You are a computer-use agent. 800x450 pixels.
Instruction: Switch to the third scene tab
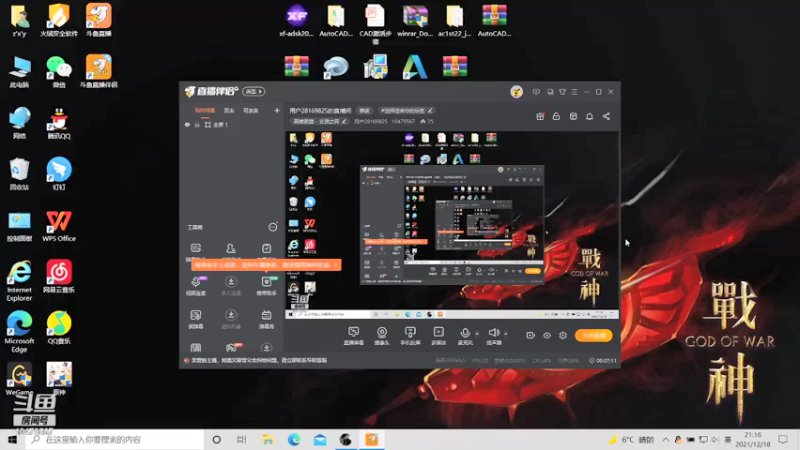(x=251, y=110)
